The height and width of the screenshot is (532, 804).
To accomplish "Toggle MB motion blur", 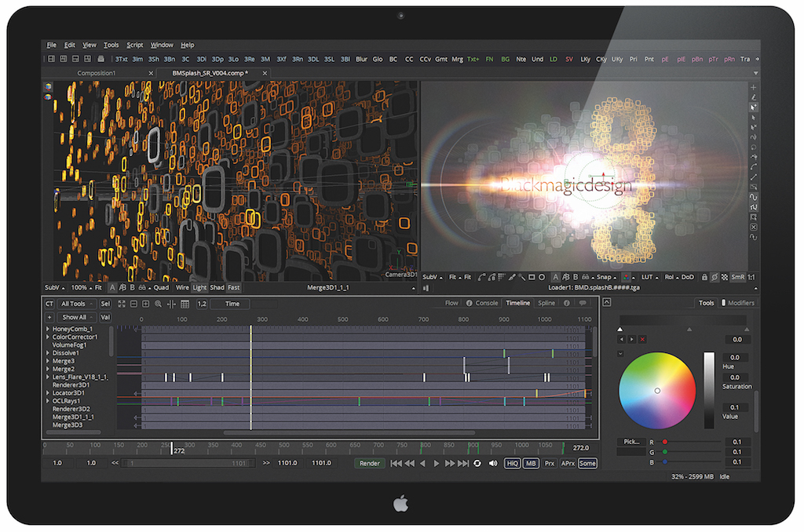I will pos(531,463).
